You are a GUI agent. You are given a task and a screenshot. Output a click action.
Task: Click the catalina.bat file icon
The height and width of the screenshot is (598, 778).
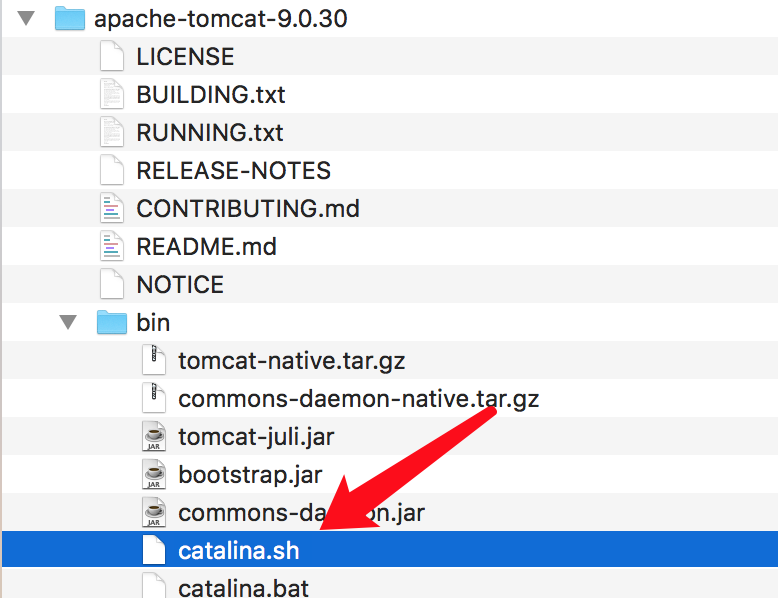tap(154, 586)
